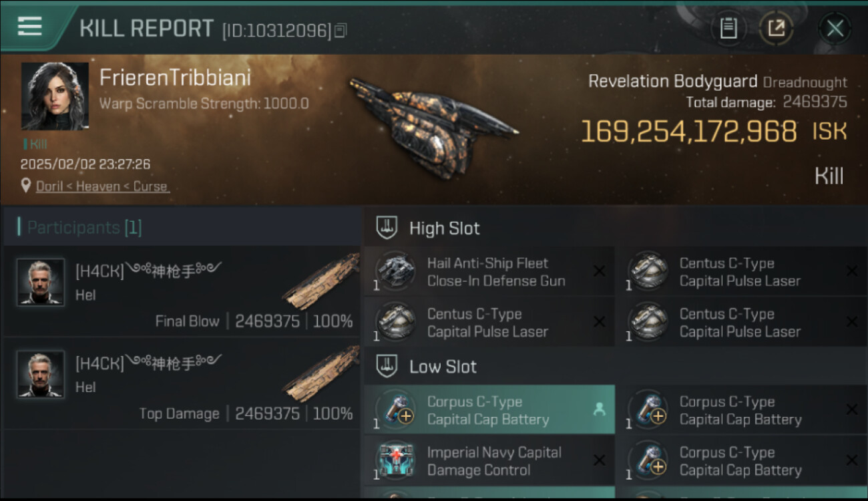Open the Final Blow pilot portrait
Image resolution: width=868 pixels, height=501 pixels.
(x=41, y=282)
